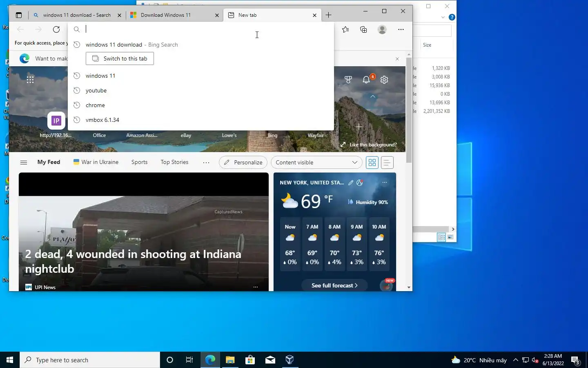Edit weather location pencil icon
Screen dimensions: 588x368
pos(351,183)
